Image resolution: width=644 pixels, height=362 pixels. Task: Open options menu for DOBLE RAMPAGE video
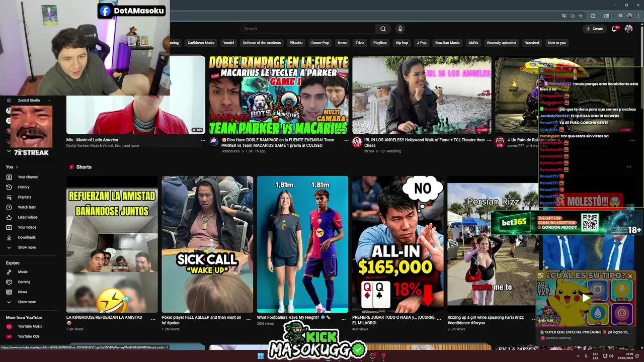click(346, 140)
